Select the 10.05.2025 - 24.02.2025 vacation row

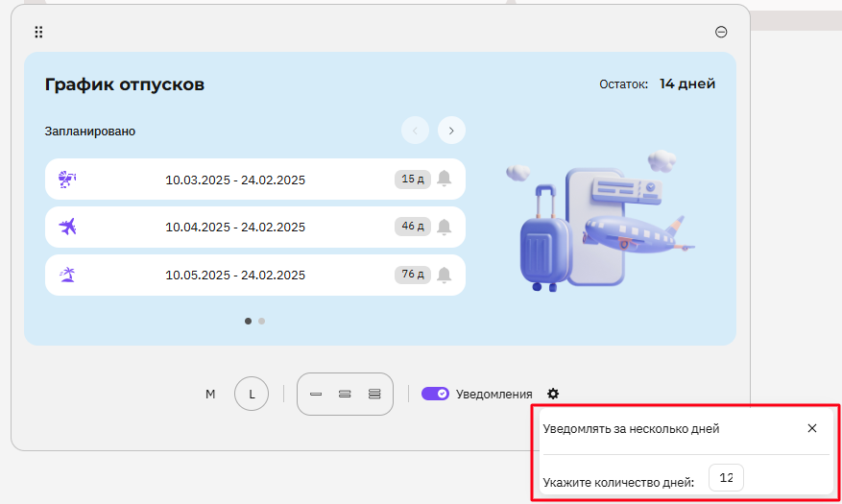(x=255, y=275)
